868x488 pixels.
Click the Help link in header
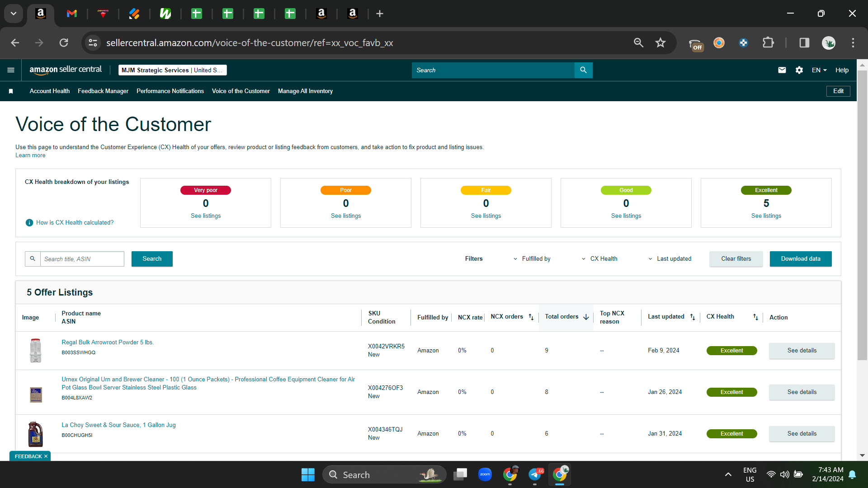click(842, 70)
